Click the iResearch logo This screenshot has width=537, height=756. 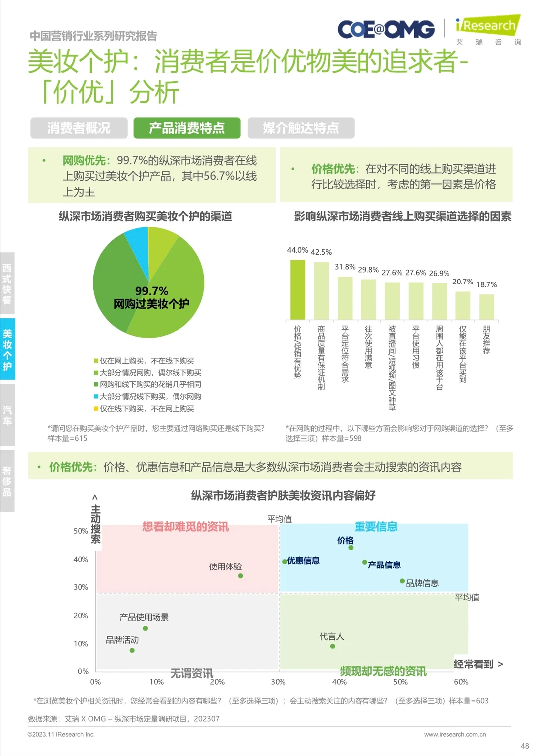pos(488,29)
